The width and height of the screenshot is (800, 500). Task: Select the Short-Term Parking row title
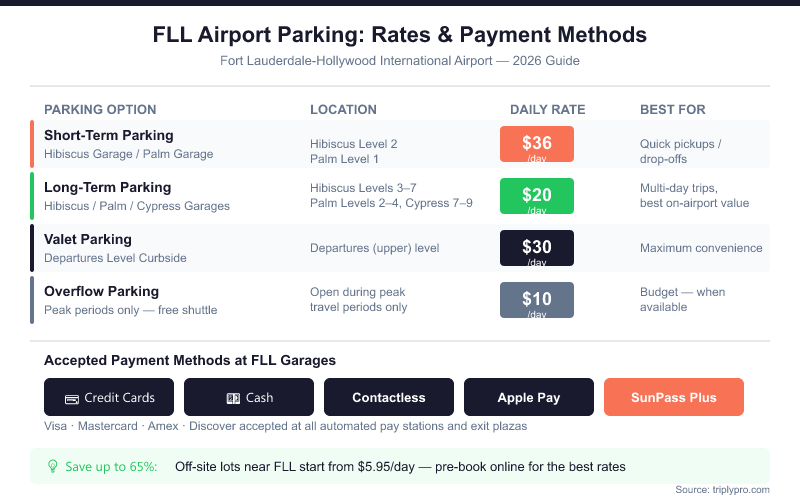tap(108, 135)
